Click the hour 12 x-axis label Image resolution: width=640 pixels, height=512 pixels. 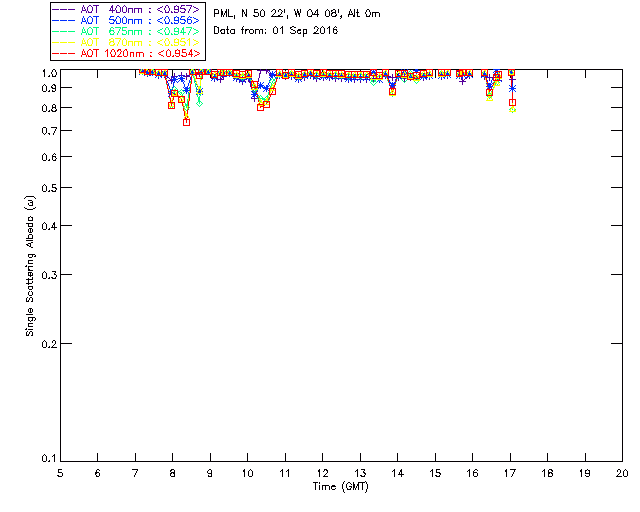[x=322, y=473]
